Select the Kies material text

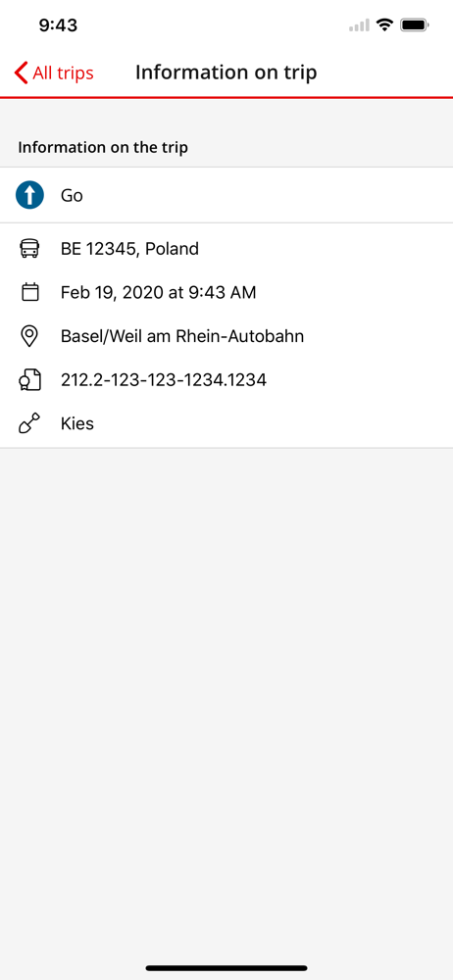(76, 423)
